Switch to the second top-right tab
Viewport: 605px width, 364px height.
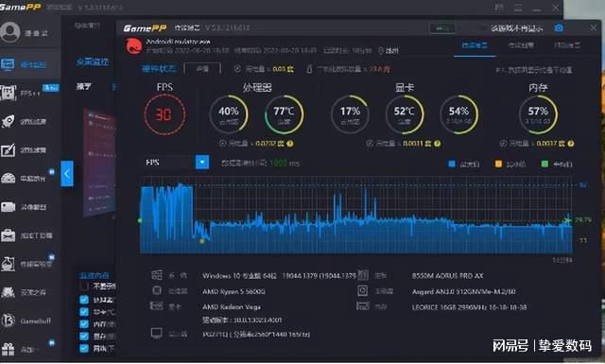[x=521, y=45]
